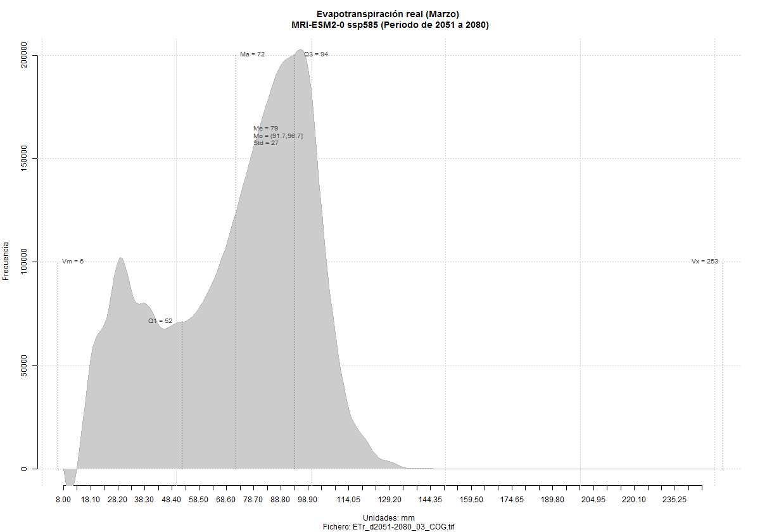
Task: Click x-axis tick label 98.90
Action: tap(308, 500)
